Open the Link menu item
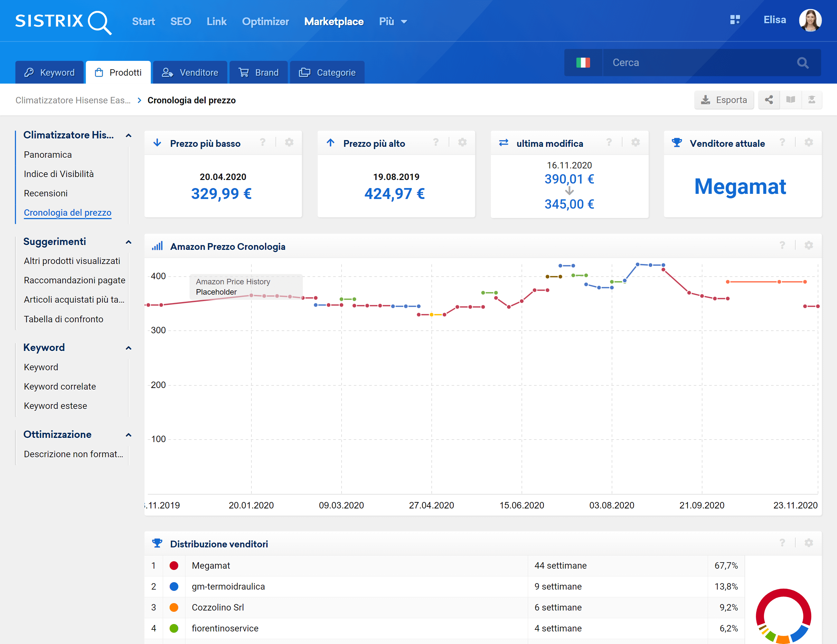The height and width of the screenshot is (644, 837). coord(217,22)
